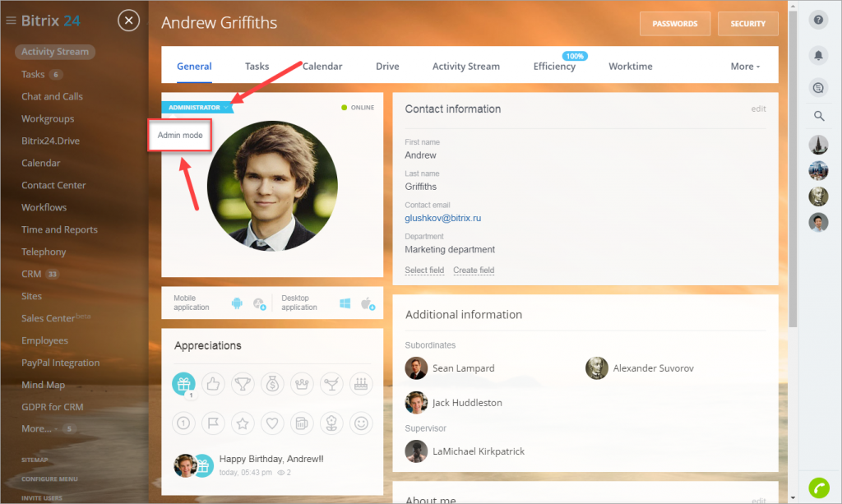Click the iOS mobile application icon
The width and height of the screenshot is (842, 504).
[259, 303]
